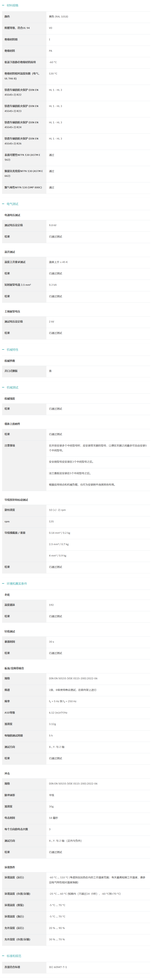Select the 30 % ... 70 % humidity value
This screenshot has height=980, width=151.
(57, 939)
